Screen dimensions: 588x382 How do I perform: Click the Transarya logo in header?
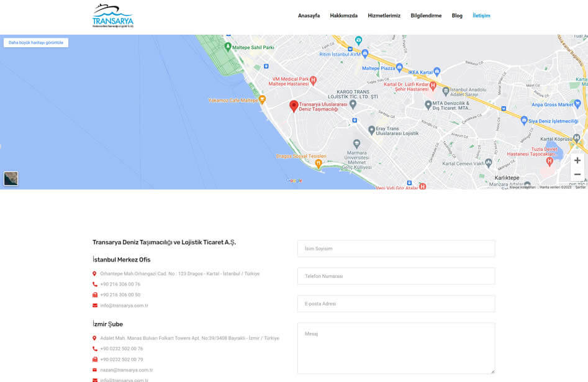pos(112,16)
